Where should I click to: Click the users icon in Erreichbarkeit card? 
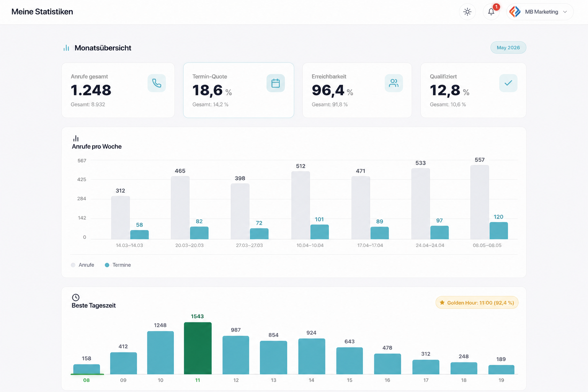(394, 83)
